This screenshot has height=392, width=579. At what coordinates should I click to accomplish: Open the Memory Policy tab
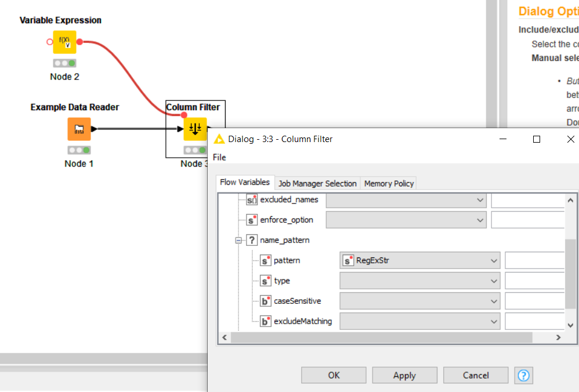389,183
